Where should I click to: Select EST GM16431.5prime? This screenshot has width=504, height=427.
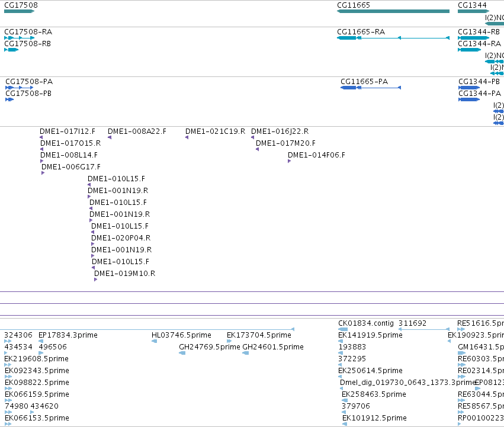462,353
